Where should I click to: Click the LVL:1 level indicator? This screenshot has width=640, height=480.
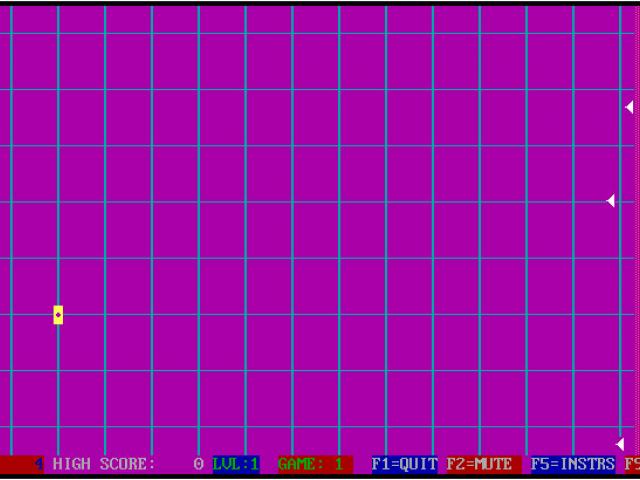pos(236,464)
